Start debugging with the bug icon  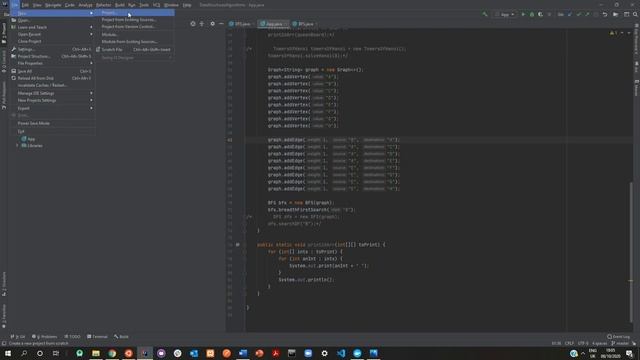tap(532, 14)
